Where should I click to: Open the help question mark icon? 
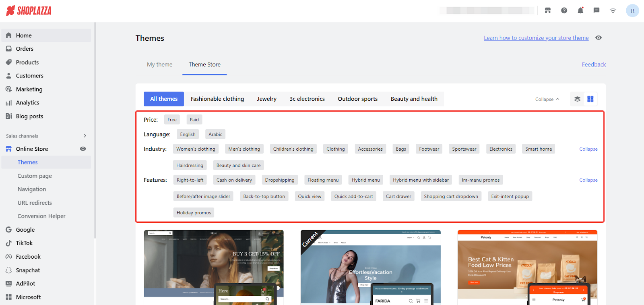[x=564, y=10]
